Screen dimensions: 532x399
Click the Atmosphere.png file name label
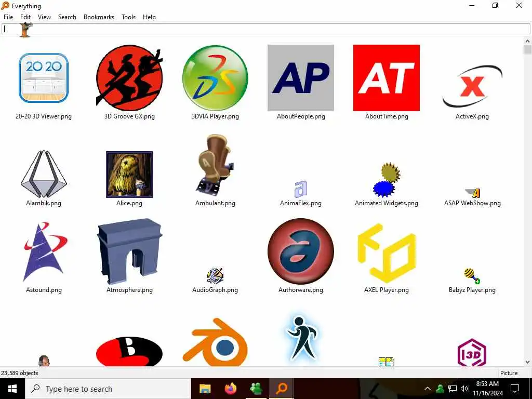[x=129, y=290]
